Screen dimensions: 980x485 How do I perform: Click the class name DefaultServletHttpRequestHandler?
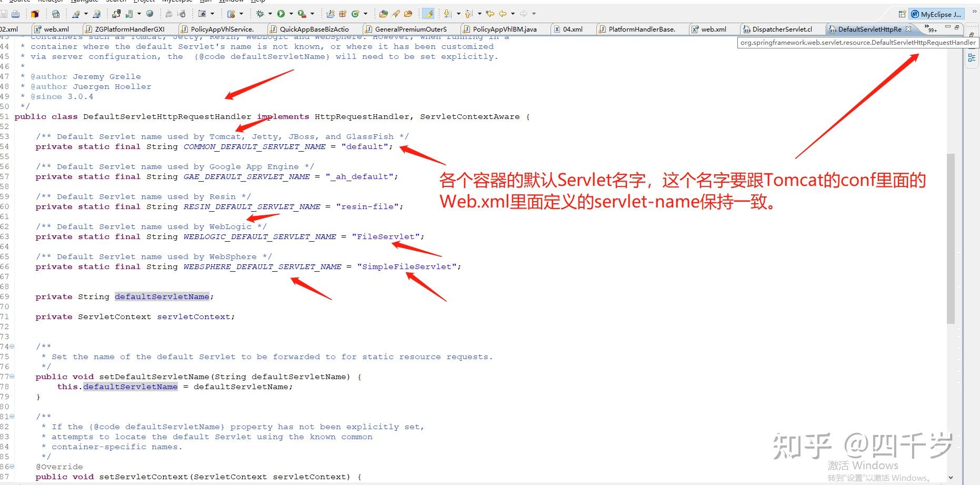(x=167, y=117)
